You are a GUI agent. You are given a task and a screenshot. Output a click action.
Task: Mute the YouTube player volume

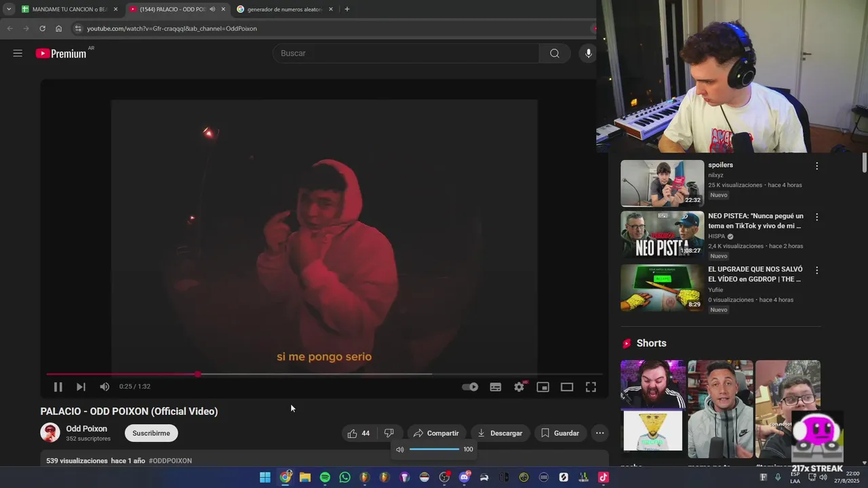pos(104,387)
